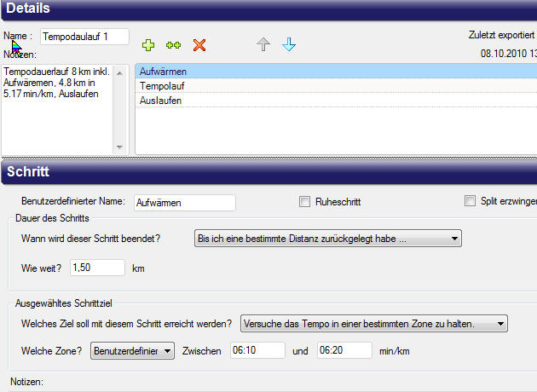This screenshot has height=392, width=537.
Task: Delete the step with the red X icon
Action: [x=199, y=45]
